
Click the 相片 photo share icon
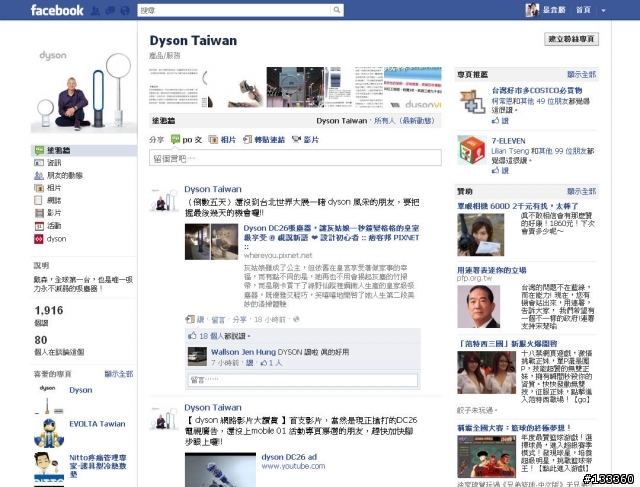pos(222,140)
